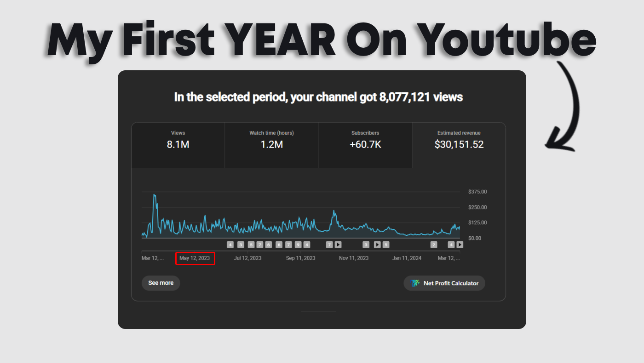
Task: Click the 7 marker between markers 5 and 6
Action: (260, 245)
